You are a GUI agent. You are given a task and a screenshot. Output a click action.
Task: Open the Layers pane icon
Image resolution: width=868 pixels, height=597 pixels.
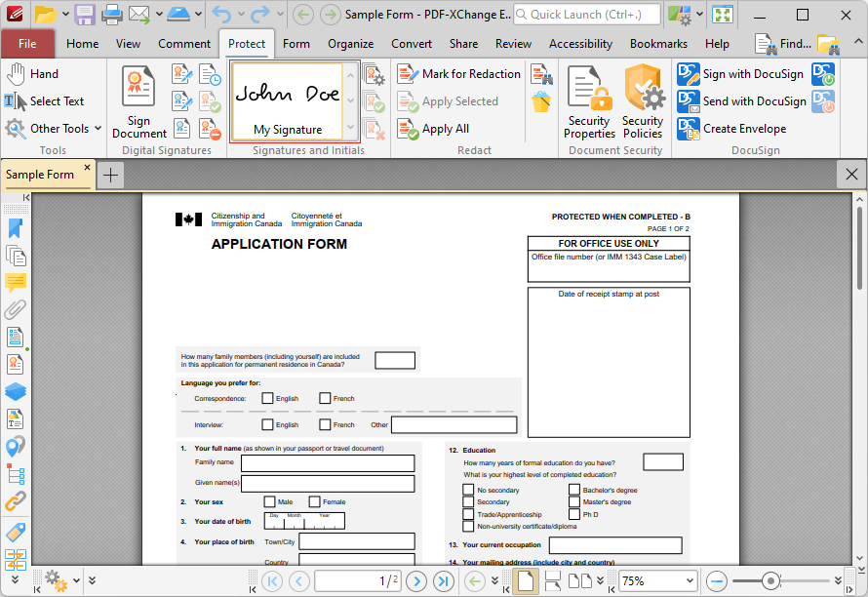(16, 391)
